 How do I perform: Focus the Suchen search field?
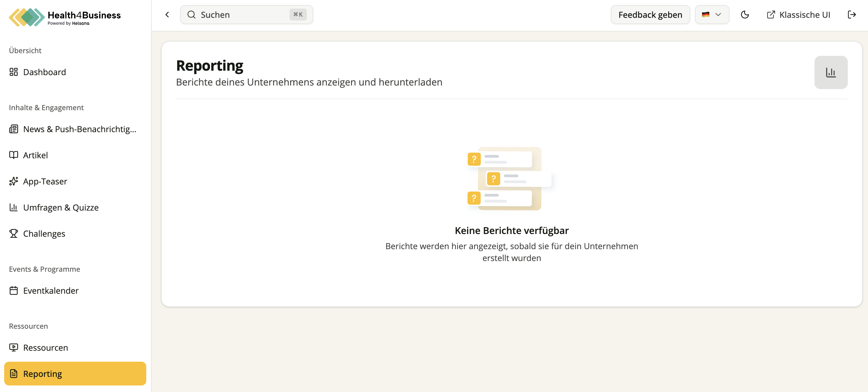tap(246, 15)
